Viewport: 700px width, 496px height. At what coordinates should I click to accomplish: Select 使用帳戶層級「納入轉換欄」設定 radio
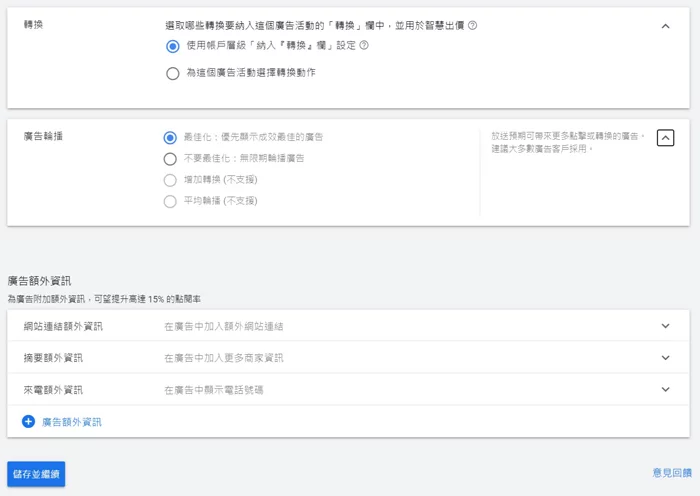pos(173,46)
